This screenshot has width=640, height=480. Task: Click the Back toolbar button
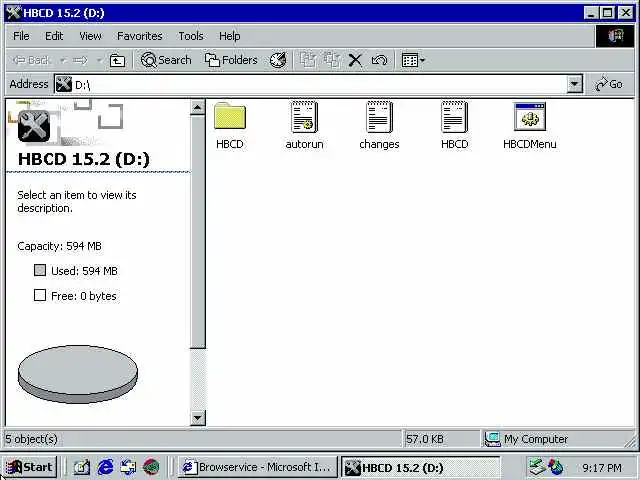31,60
